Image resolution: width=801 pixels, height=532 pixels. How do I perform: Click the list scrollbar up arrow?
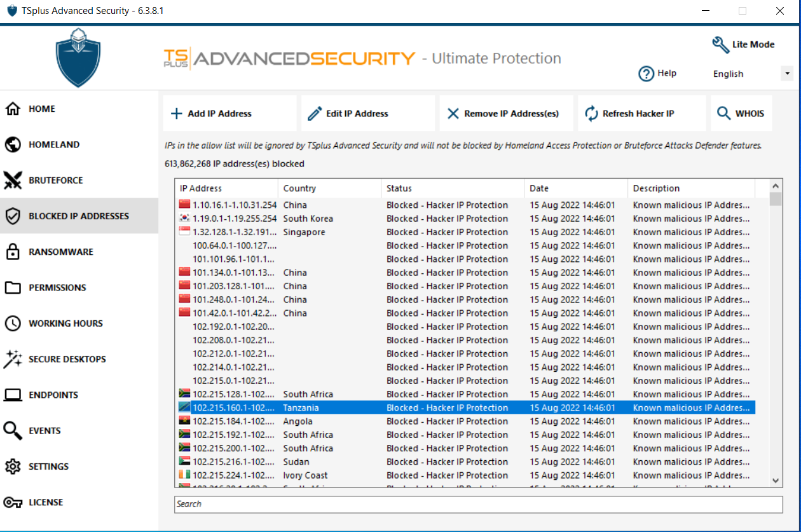(776, 186)
